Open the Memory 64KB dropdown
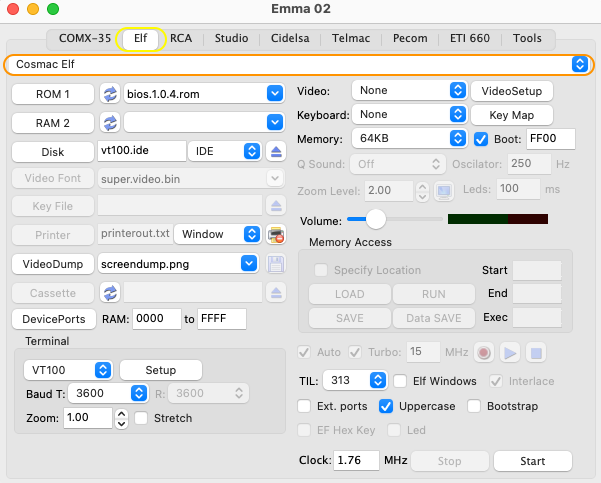This screenshot has width=601, height=483. [409, 138]
